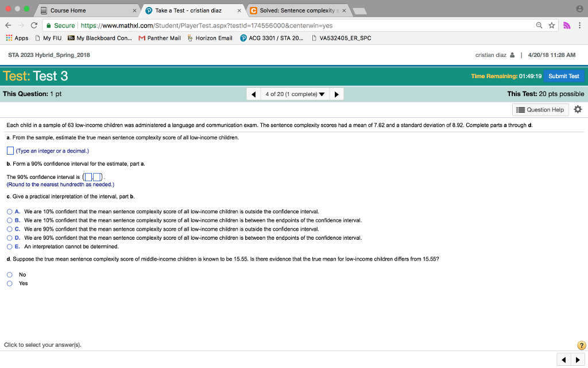Image resolution: width=588 pixels, height=368 pixels.
Task: Open the settings gear icon
Action: (578, 109)
